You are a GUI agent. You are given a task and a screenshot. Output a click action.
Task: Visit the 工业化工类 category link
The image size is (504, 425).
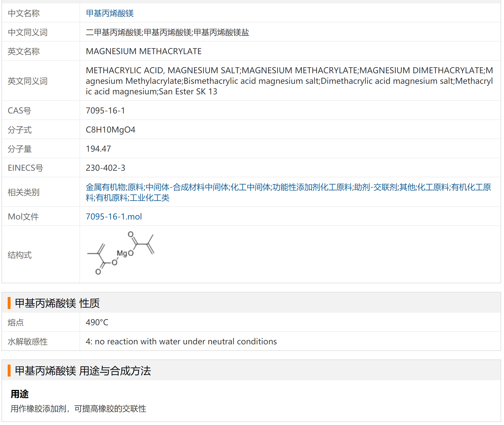click(149, 198)
